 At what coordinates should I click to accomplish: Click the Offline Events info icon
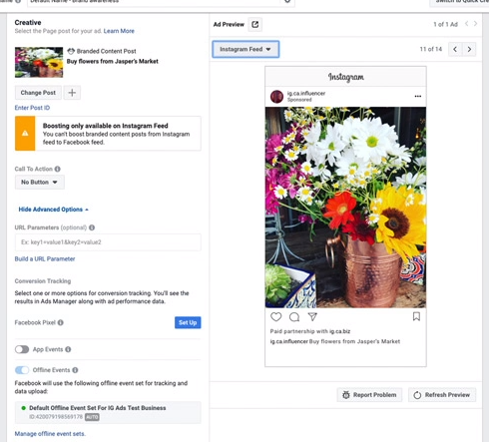(75, 370)
